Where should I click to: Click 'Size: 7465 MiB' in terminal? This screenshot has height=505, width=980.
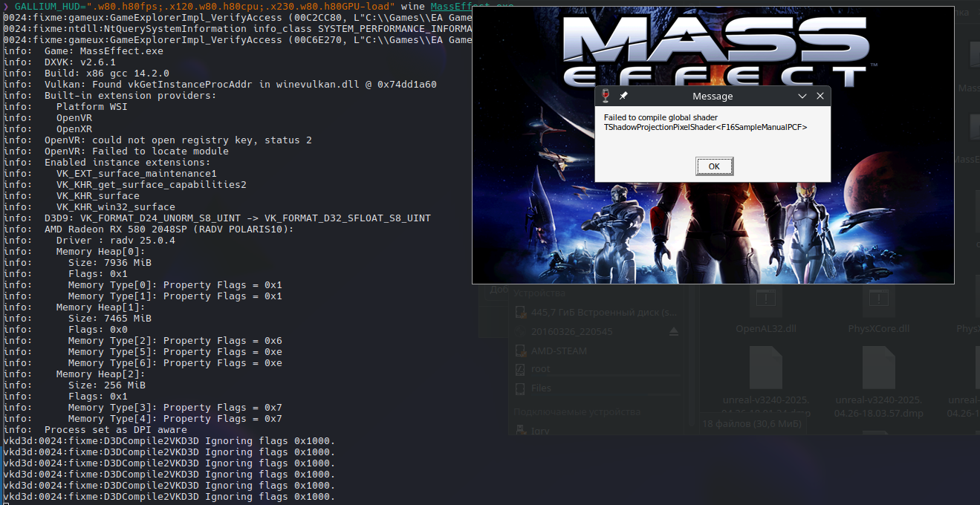(x=110, y=319)
